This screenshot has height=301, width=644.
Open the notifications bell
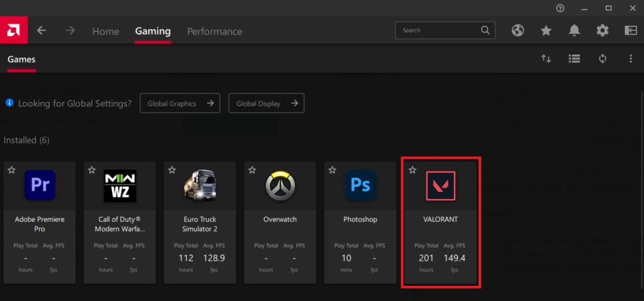[574, 30]
